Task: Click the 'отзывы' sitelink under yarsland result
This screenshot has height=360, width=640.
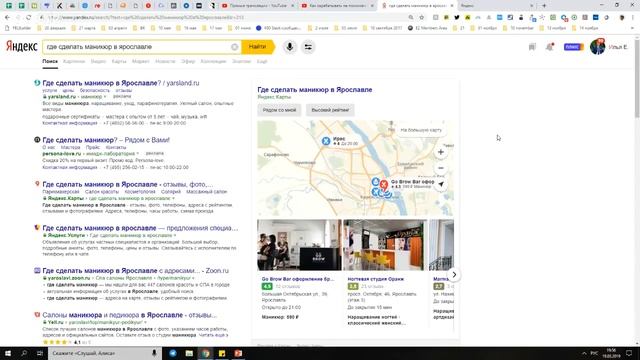Action: 124,90
